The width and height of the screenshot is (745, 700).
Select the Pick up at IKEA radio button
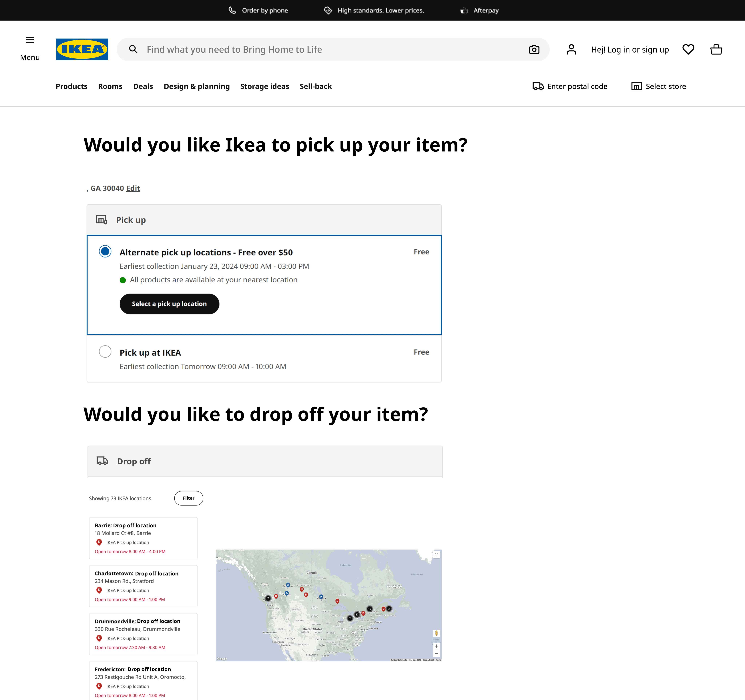pos(105,351)
